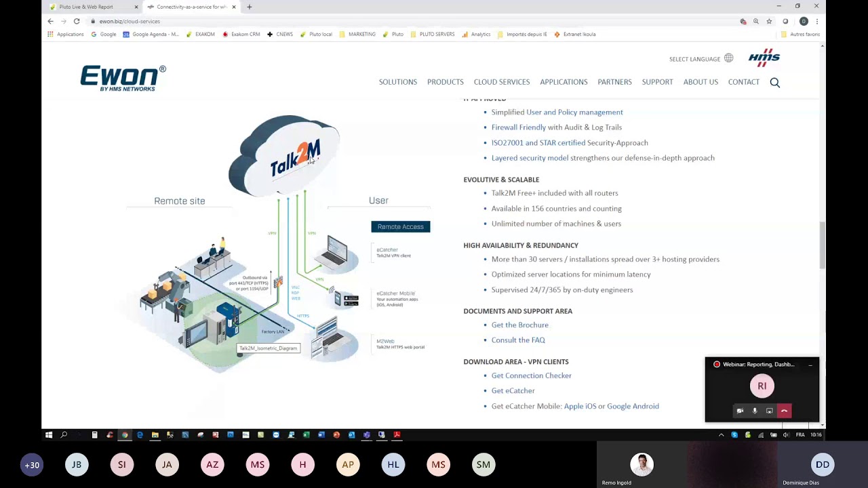Open Layered security model link
The image size is (868, 488).
point(530,158)
